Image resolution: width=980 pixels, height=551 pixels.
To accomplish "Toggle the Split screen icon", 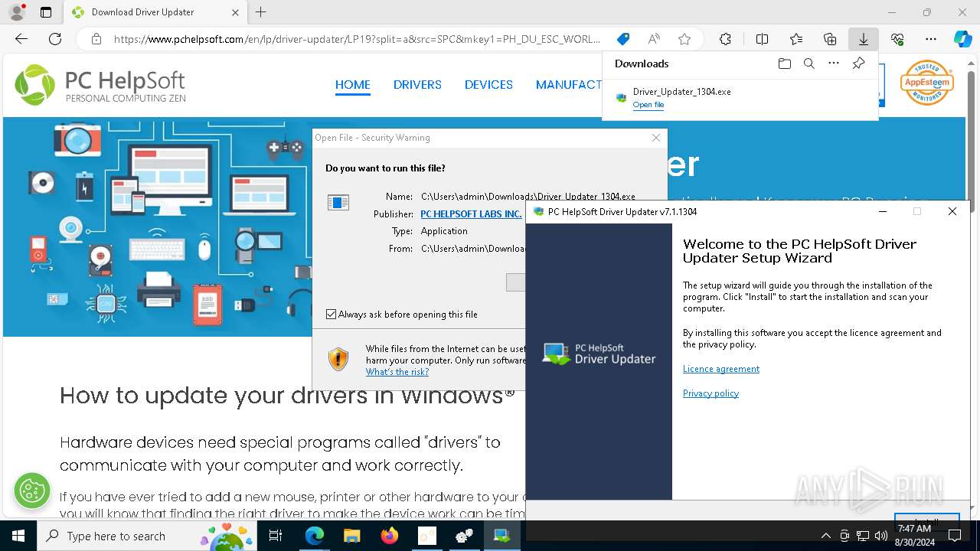I will 762,39.
